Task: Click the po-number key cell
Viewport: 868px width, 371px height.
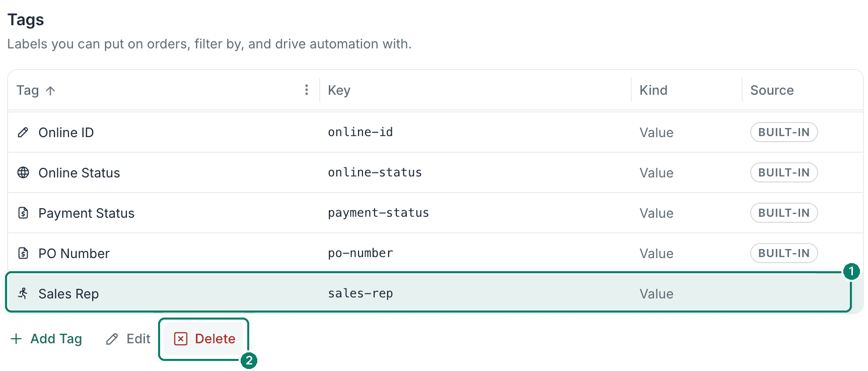Action: tap(360, 253)
